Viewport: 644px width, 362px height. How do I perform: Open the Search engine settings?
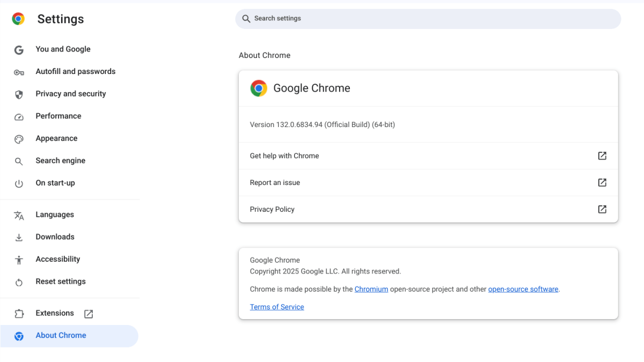60,160
